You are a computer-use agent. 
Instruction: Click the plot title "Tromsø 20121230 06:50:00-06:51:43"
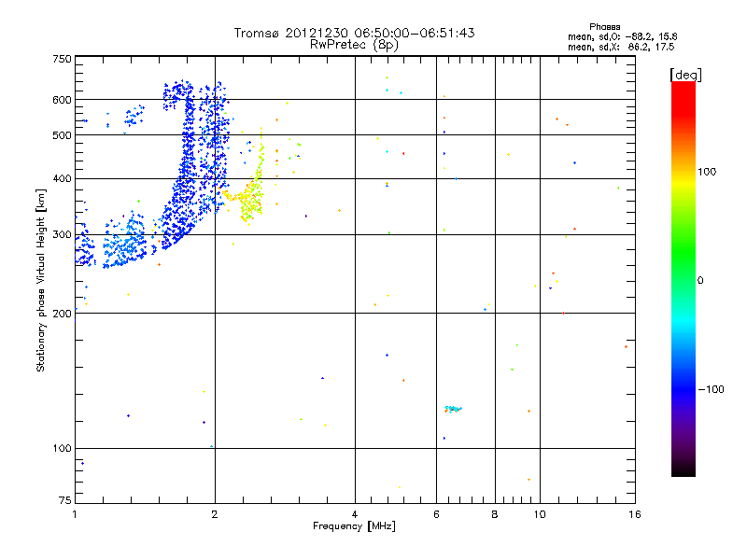coord(354,33)
